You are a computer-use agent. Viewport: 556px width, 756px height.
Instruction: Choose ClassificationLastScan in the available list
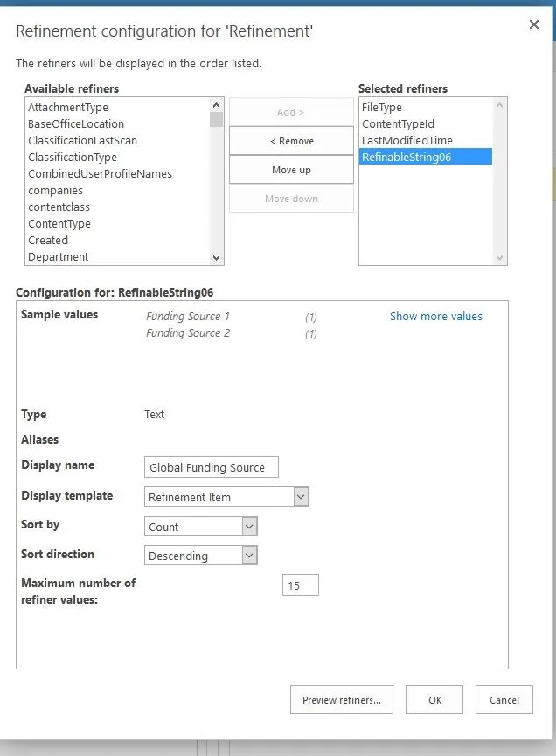[x=82, y=141]
